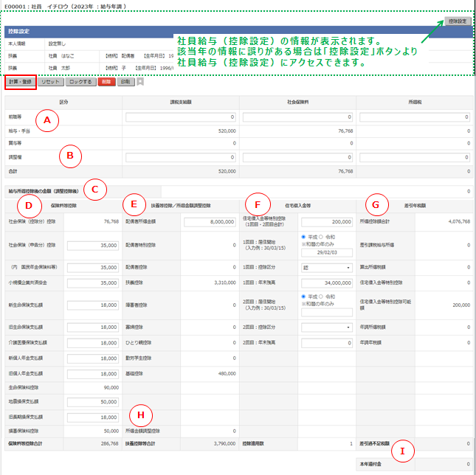Click the 配偶者所得金額 input field
The height and width of the screenshot is (475, 476).
tap(210, 221)
